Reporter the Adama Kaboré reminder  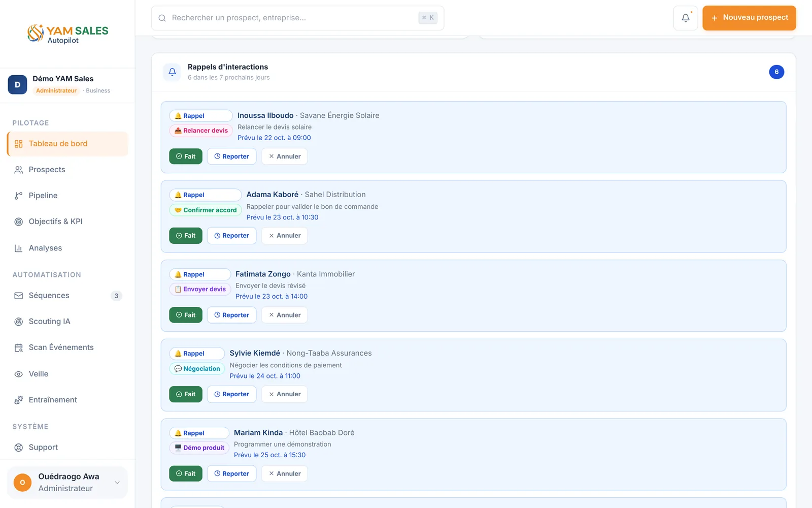tap(231, 236)
